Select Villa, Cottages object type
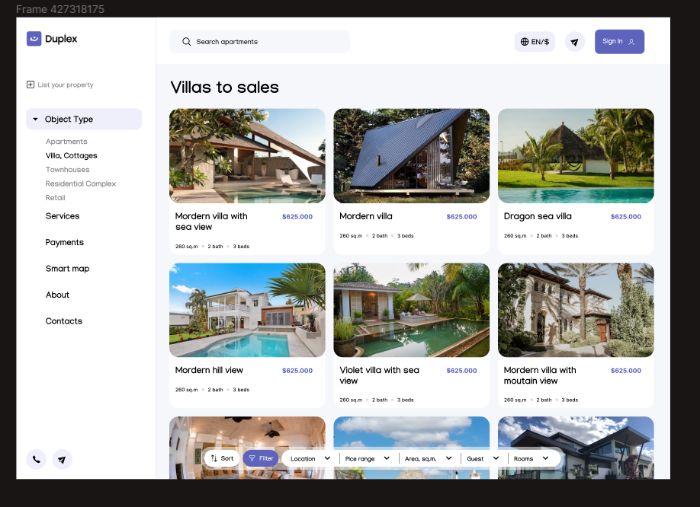 71,155
